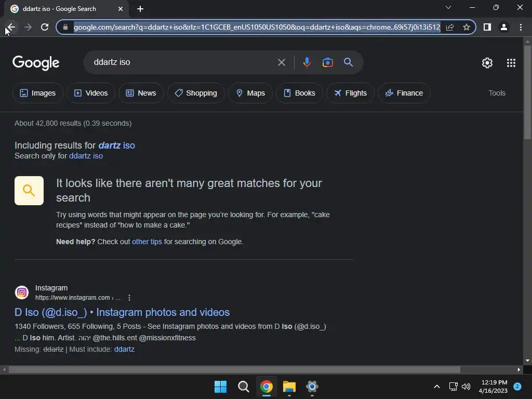Screen dimensions: 532x399
Task: Open the Chrome side panel
Action: [x=487, y=27]
